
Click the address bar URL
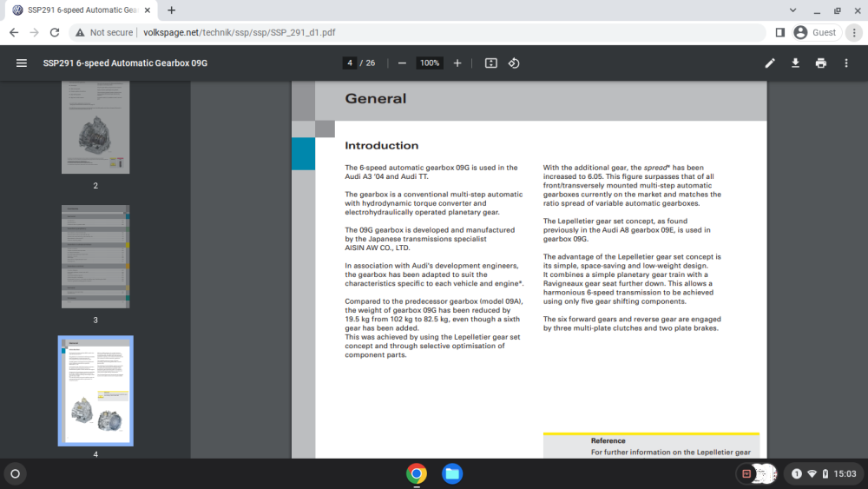point(240,33)
